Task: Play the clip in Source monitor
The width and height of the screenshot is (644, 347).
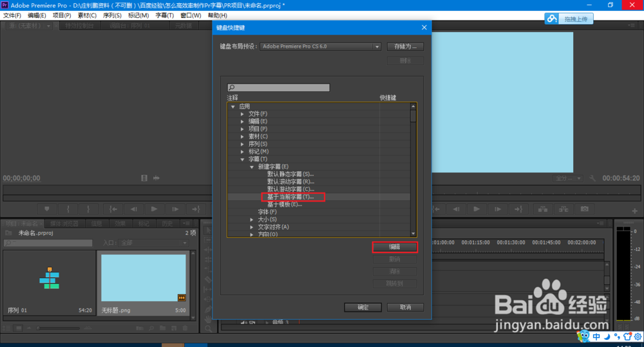Action: click(154, 209)
